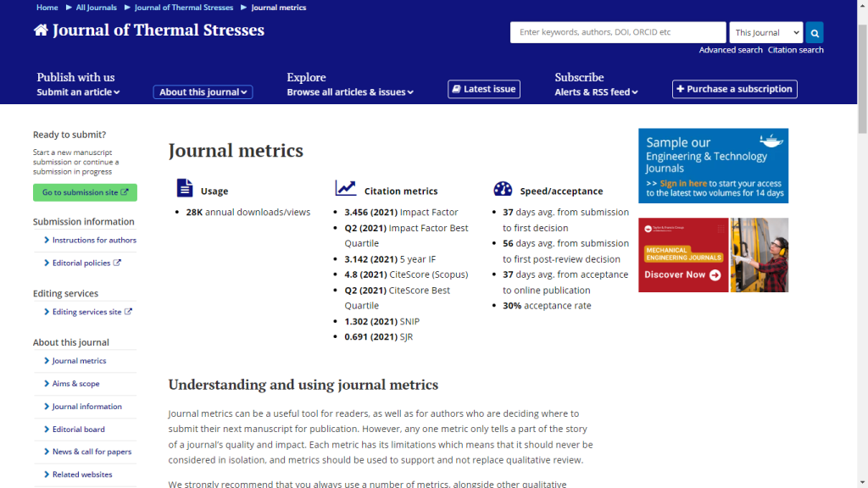
Task: Open the Home breadcrumb link
Action: point(47,7)
